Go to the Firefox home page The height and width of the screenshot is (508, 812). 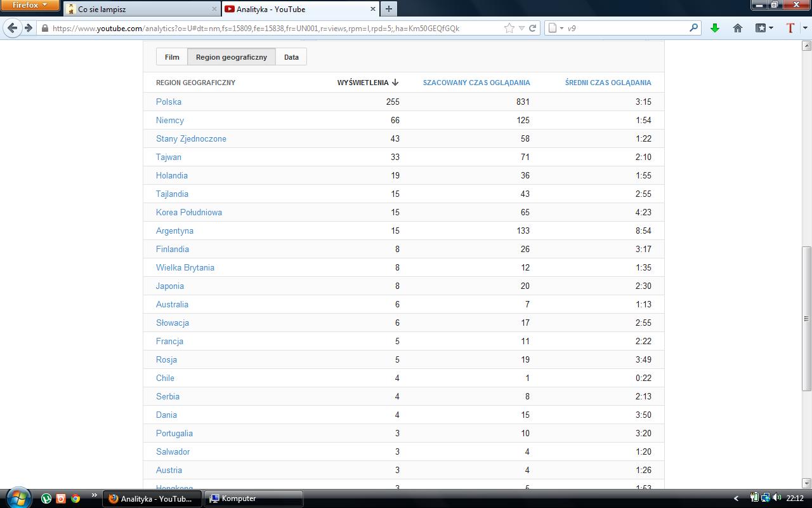pyautogui.click(x=737, y=28)
